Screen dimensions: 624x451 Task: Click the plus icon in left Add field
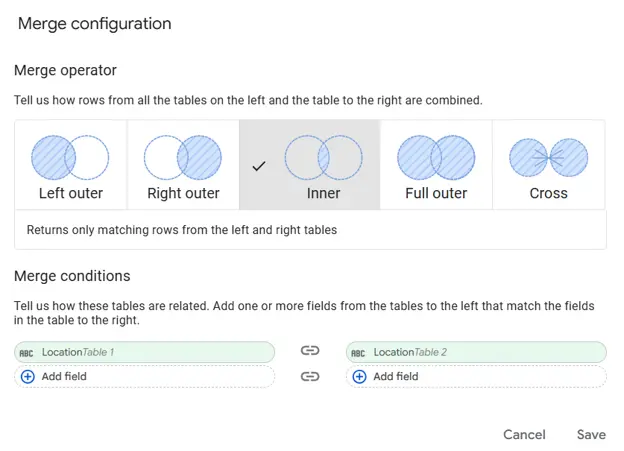pyautogui.click(x=28, y=377)
